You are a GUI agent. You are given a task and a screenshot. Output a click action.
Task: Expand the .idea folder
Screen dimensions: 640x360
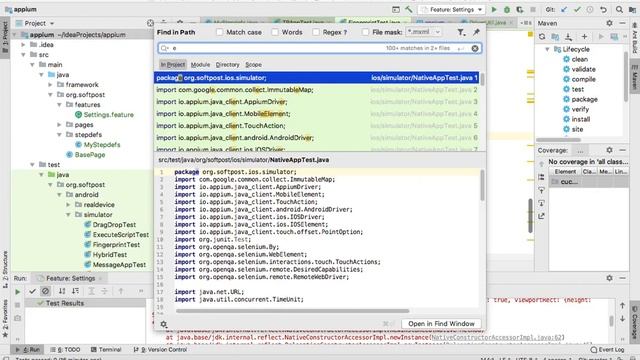23,44
